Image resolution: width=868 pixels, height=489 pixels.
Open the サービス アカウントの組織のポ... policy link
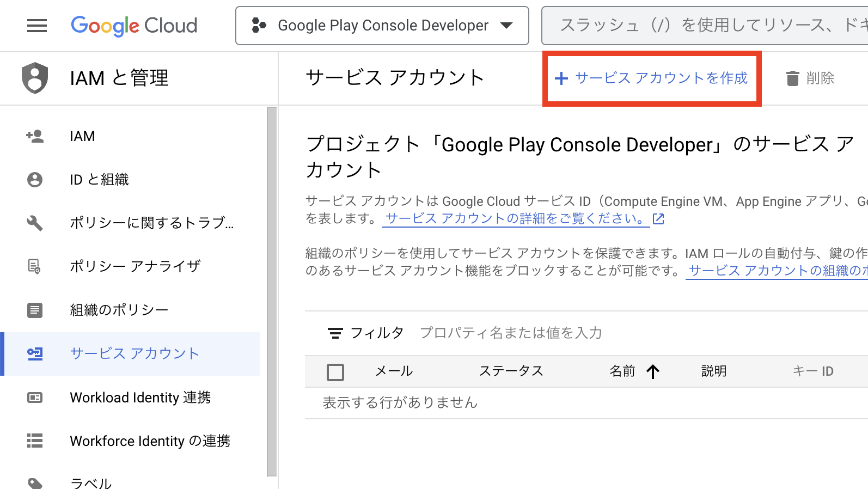[777, 271]
